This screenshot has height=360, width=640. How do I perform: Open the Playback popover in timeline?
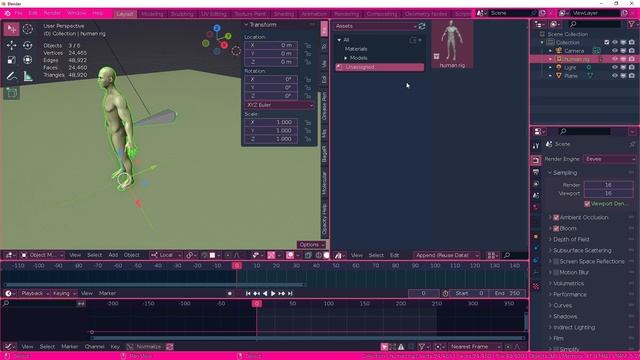point(35,293)
